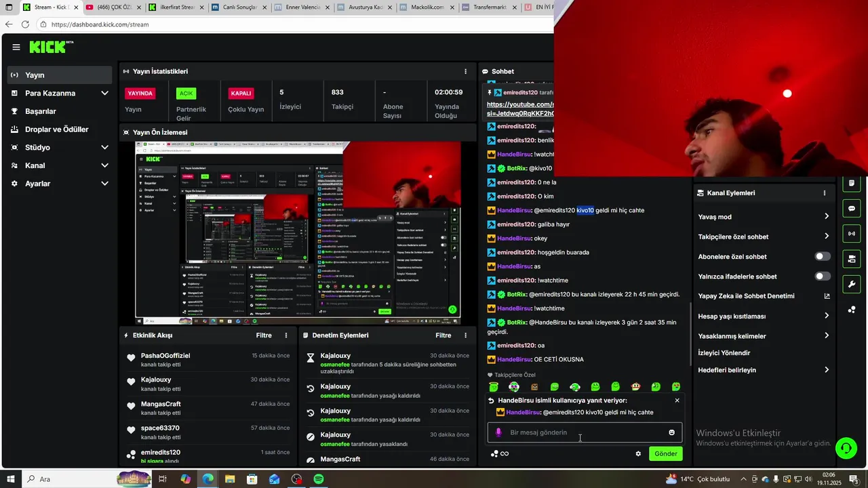Open the hamburger menu beside the Kick logo
The height and width of the screenshot is (488, 868).
[16, 47]
